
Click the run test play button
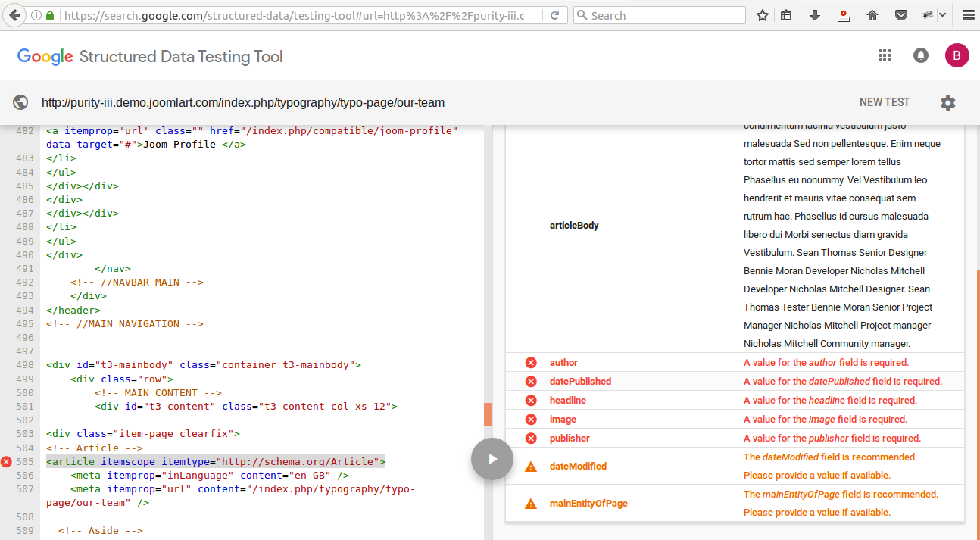click(492, 458)
